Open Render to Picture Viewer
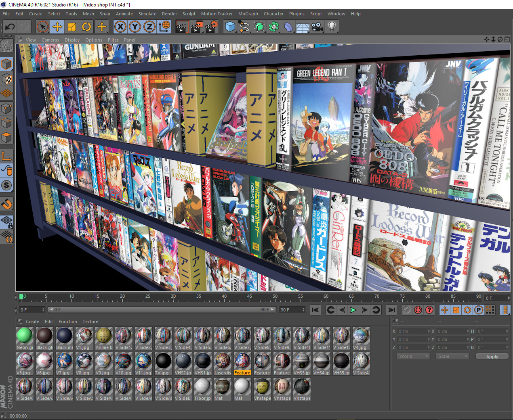 point(197,27)
